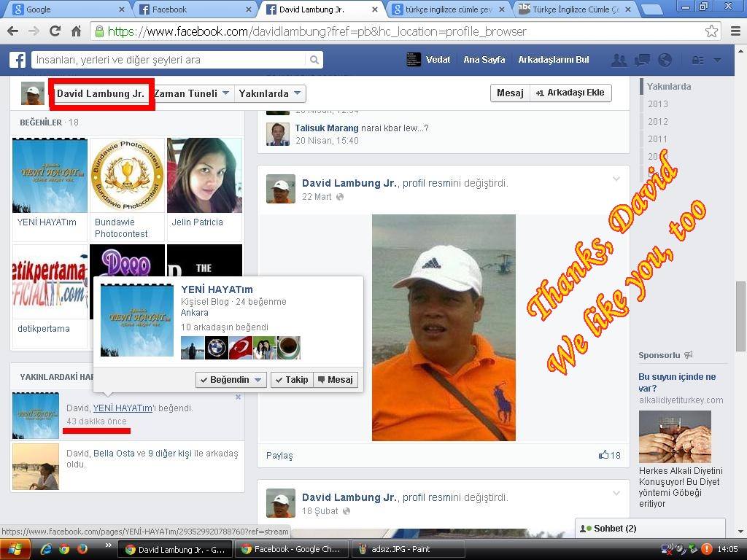Open the detikpertama page thumbnail

point(50,281)
